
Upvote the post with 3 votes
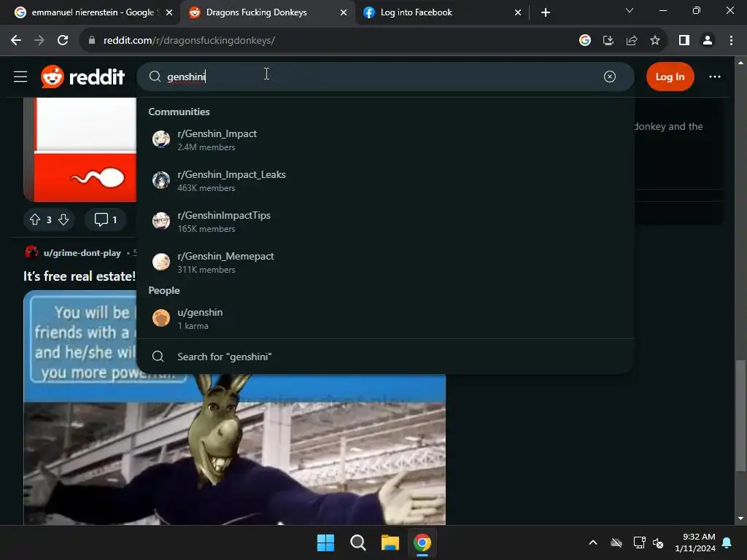pyautogui.click(x=35, y=219)
